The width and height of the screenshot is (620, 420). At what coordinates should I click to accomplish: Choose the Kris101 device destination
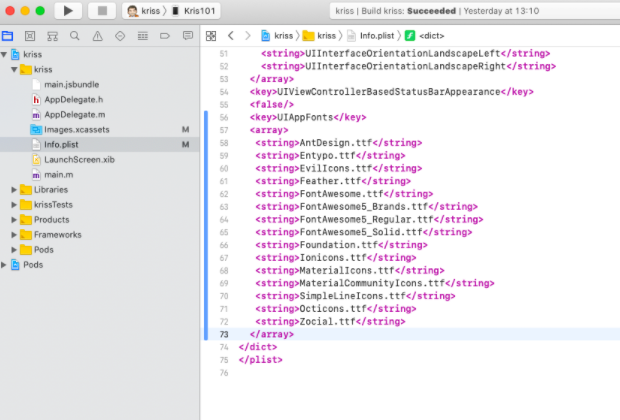pos(194,11)
